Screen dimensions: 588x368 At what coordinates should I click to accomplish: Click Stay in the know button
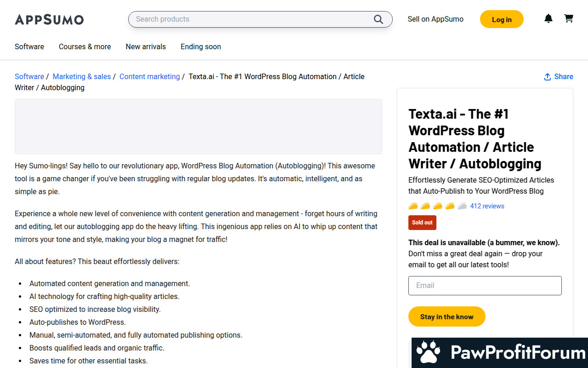tap(447, 316)
